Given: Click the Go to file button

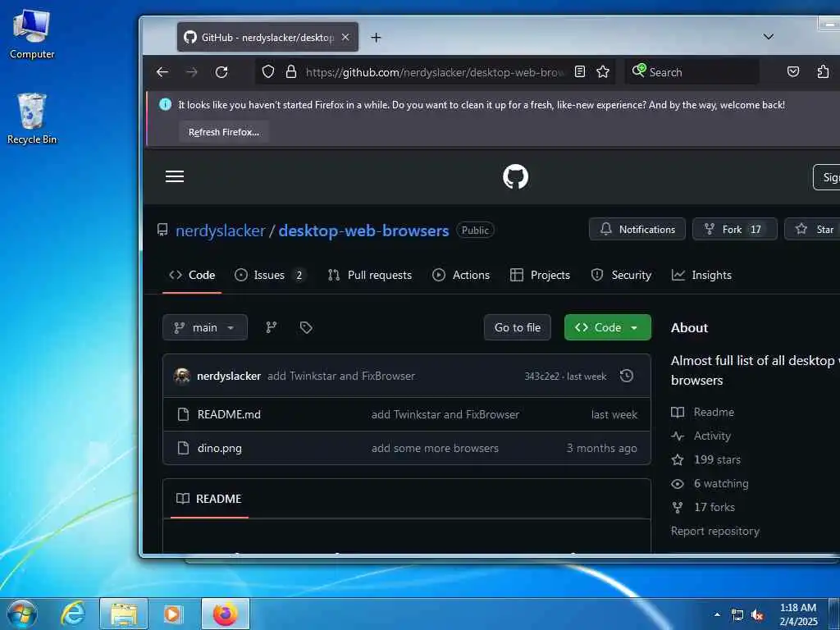Looking at the screenshot, I should [517, 327].
